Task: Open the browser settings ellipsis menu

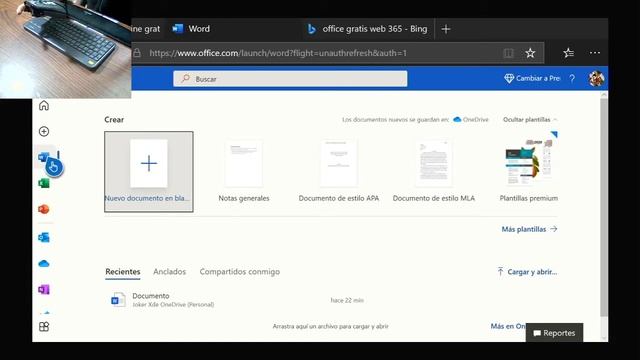Action: (595, 53)
